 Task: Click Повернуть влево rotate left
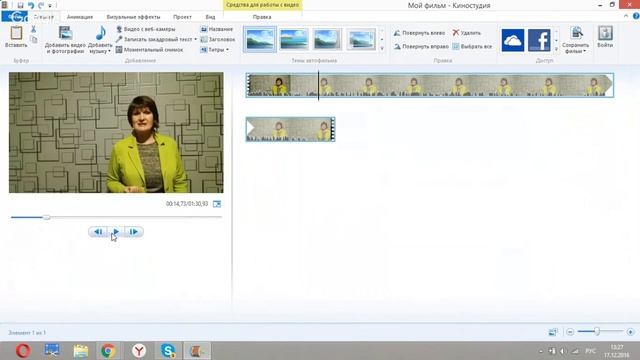(419, 33)
